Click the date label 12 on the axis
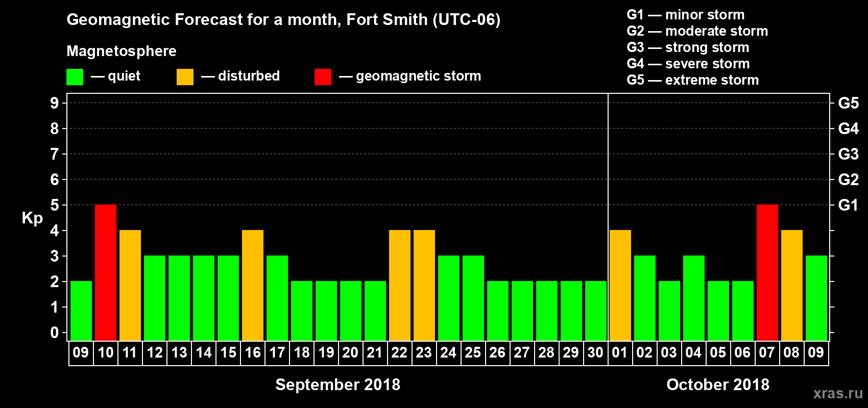This screenshot has width=868, height=408. coord(155,353)
